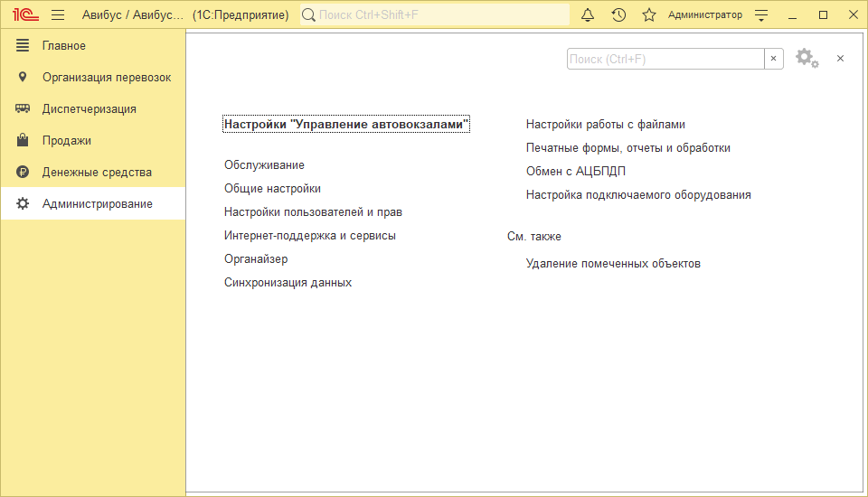Open settings gear icon near search
The width and height of the screenshot is (868, 497).
click(x=806, y=59)
